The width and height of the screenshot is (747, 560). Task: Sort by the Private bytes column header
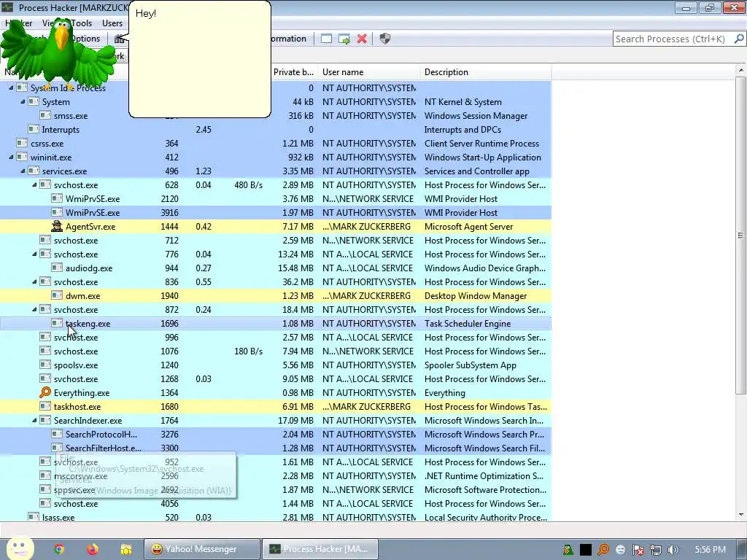coord(293,72)
